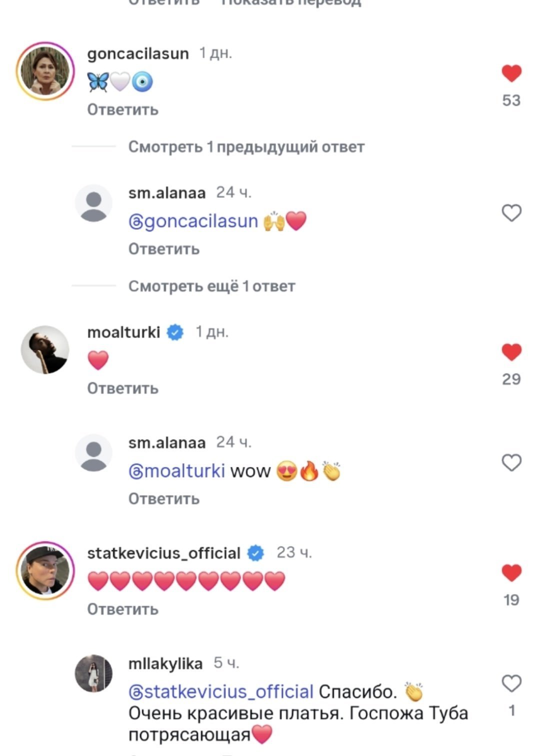Screen dimensions: 540x756
Task: Unlike moalturki's heart comment
Action: 511,352
